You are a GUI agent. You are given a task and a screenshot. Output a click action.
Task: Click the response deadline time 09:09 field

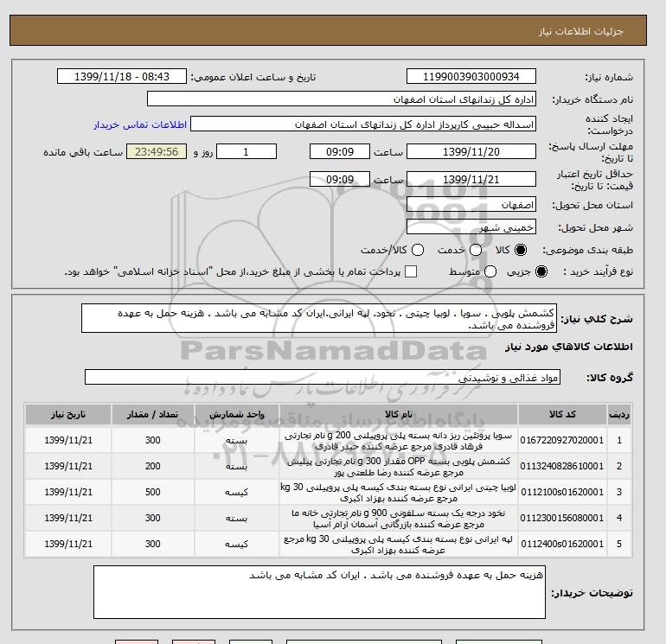[340, 151]
